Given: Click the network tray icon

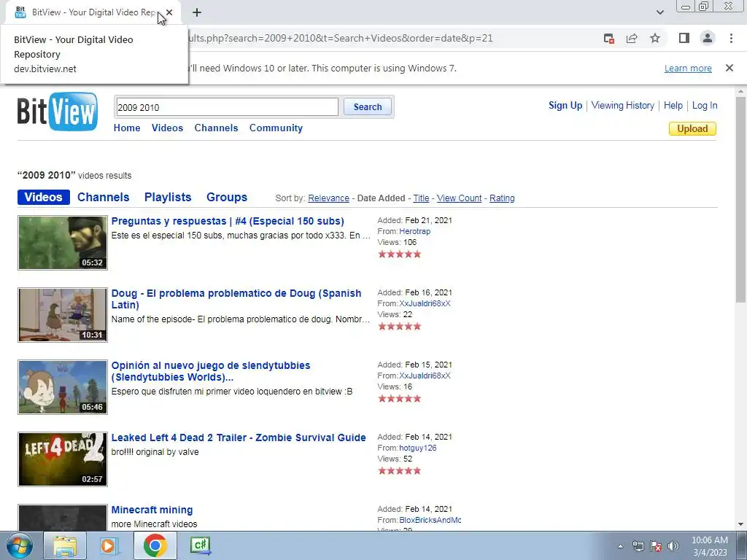Looking at the screenshot, I should 638,546.
